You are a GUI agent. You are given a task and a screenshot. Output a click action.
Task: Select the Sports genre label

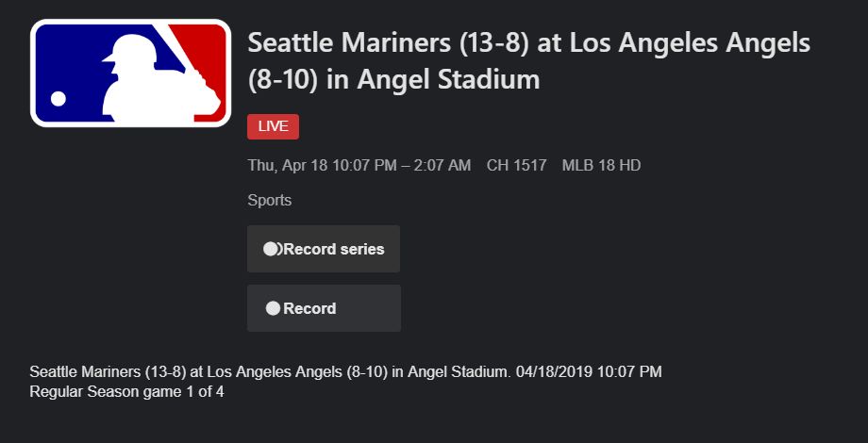coord(269,200)
